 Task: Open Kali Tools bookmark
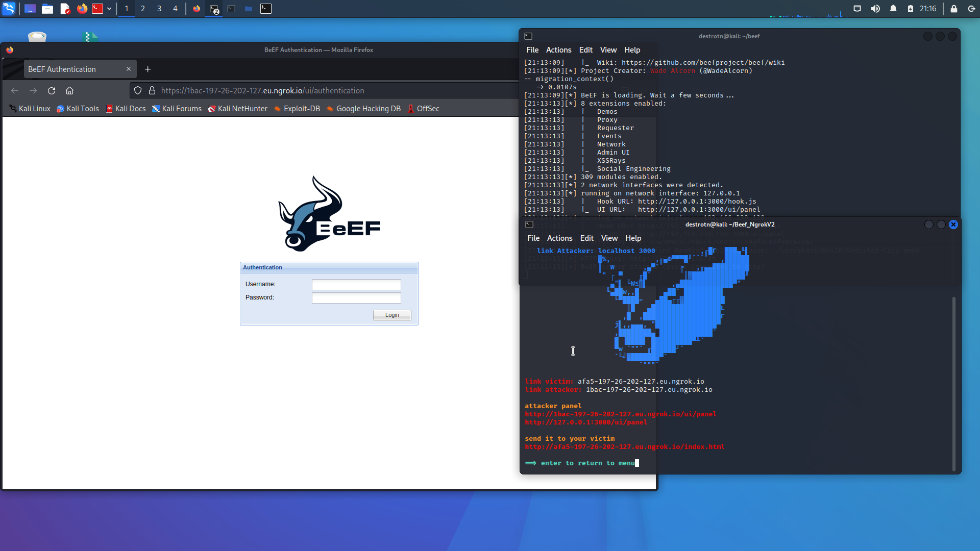click(78, 109)
